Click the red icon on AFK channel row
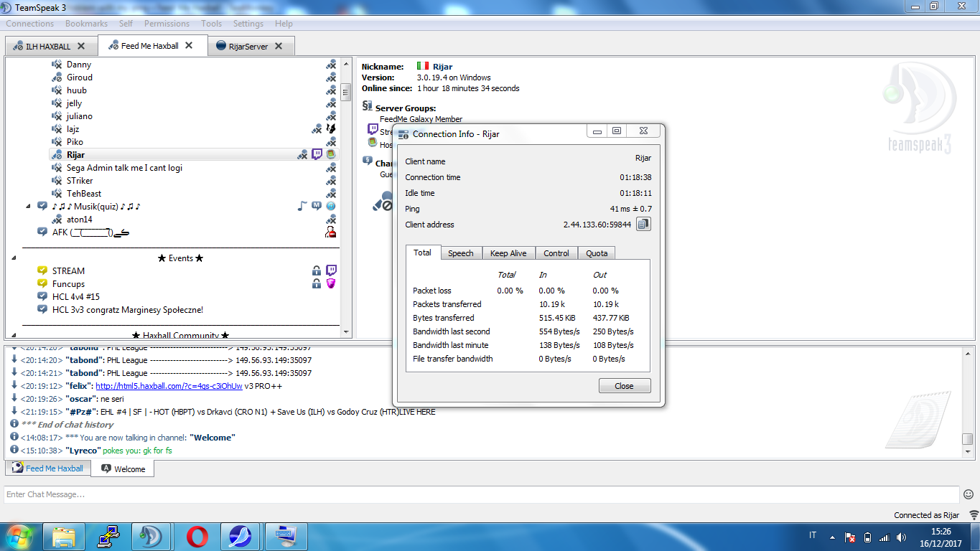This screenshot has width=980, height=551. (331, 232)
